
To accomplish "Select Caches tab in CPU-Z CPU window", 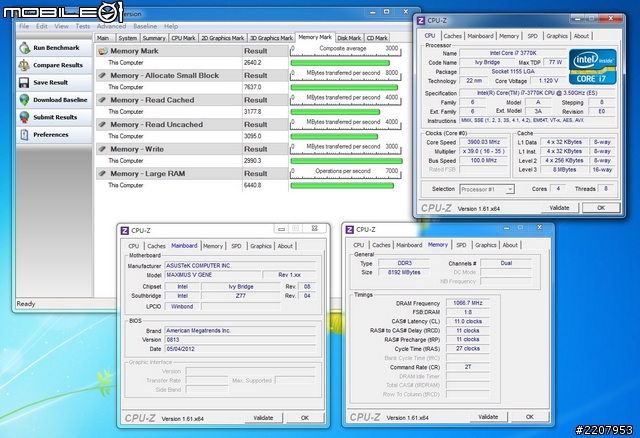I will pos(452,36).
